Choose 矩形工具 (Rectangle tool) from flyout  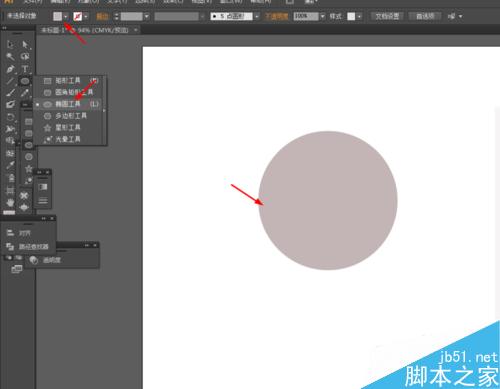[68, 80]
